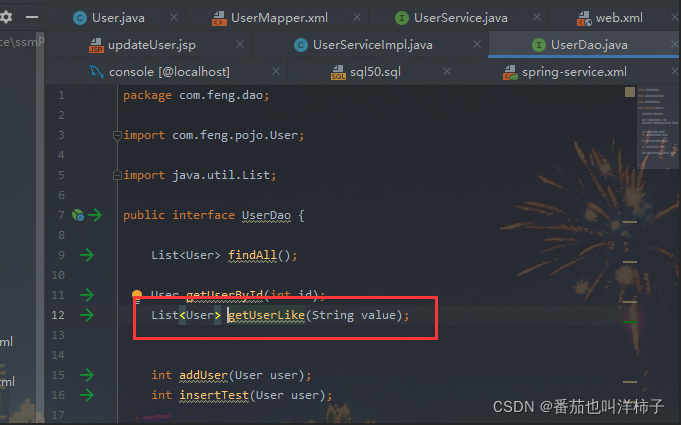This screenshot has width=681, height=425.
Task: Open the intention light bulb on line 11
Action: click(x=137, y=297)
